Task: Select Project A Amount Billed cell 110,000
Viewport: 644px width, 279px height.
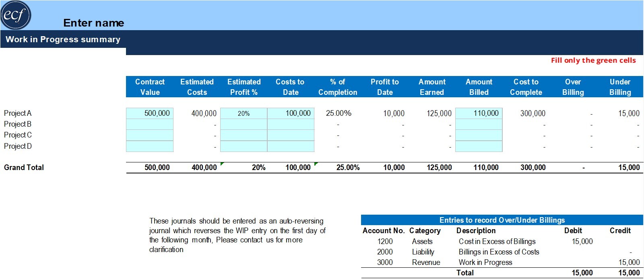Action: point(479,113)
